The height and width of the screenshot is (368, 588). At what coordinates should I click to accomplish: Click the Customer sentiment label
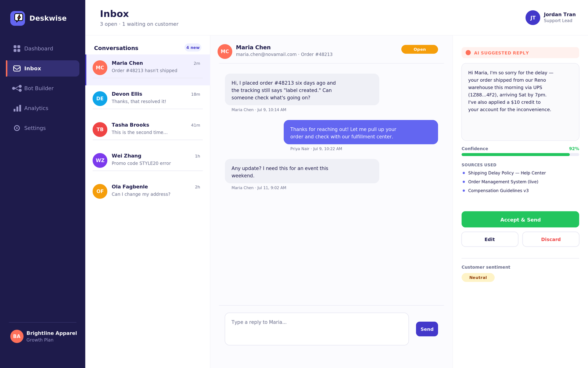coord(486,267)
